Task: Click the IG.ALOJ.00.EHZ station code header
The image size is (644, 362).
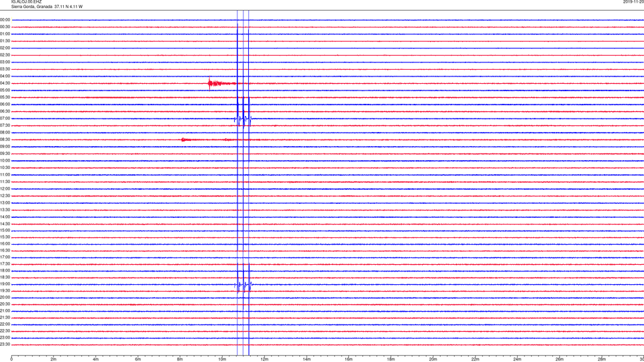Action: coord(26,2)
